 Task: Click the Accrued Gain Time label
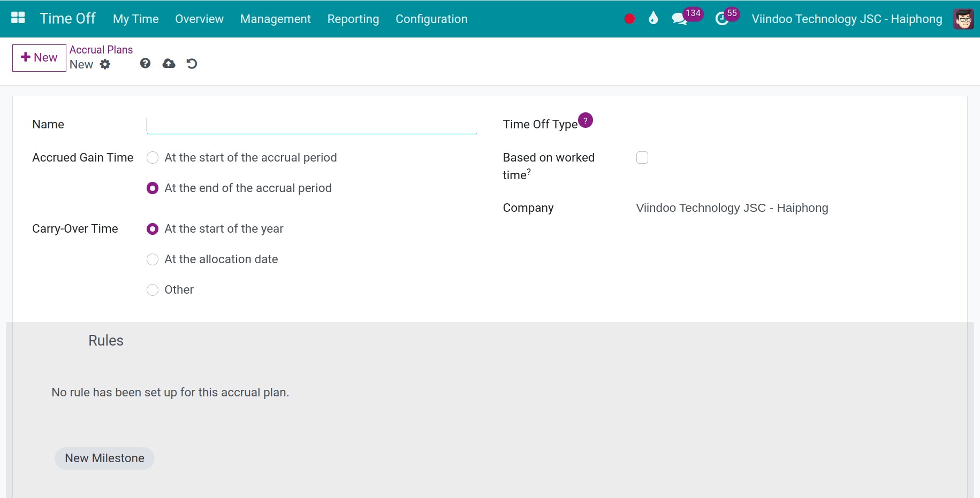[x=82, y=157]
